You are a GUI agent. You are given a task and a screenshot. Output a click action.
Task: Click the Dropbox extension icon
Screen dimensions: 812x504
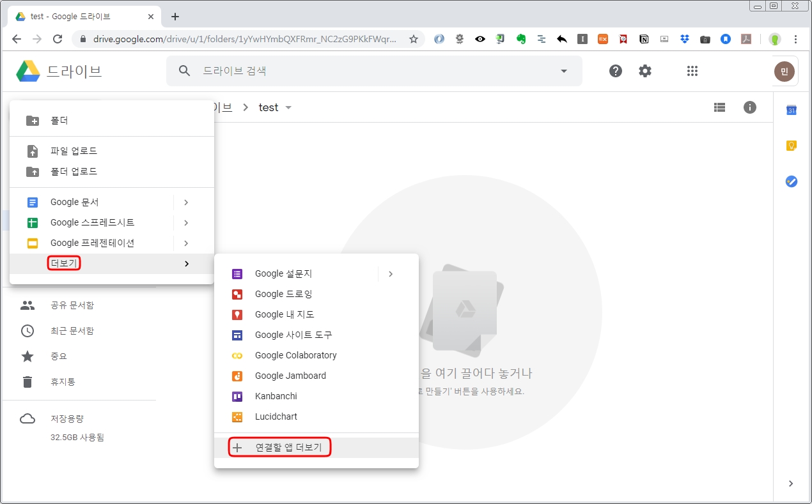tap(685, 39)
